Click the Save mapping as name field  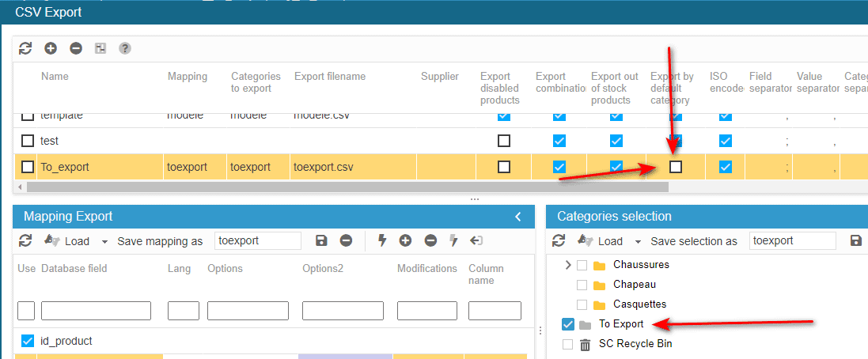coord(258,240)
